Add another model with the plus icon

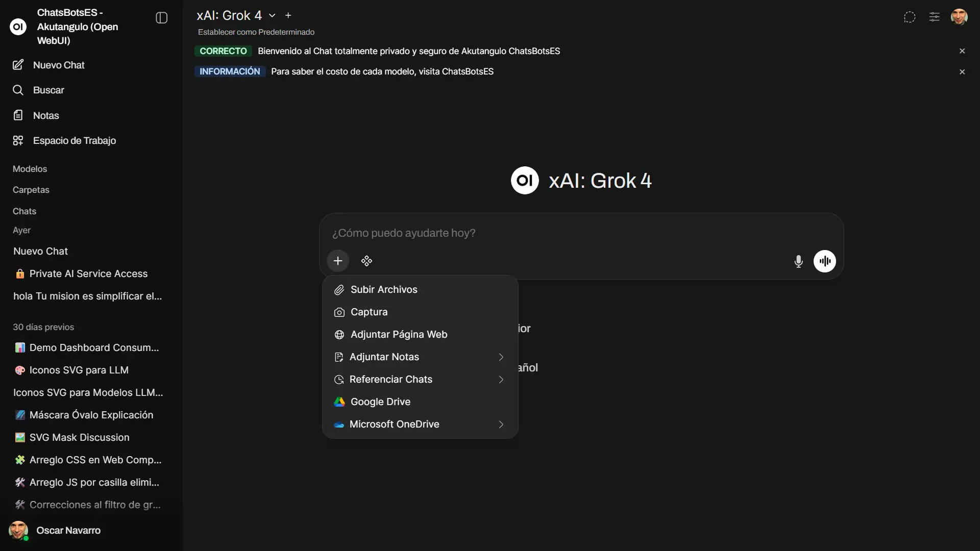coord(288,16)
